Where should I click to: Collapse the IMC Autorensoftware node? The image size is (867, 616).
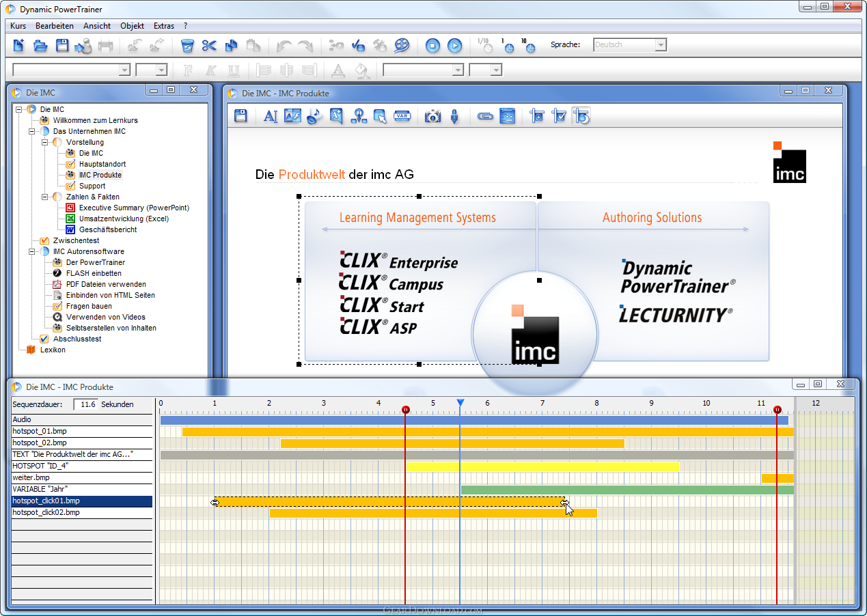coord(31,251)
